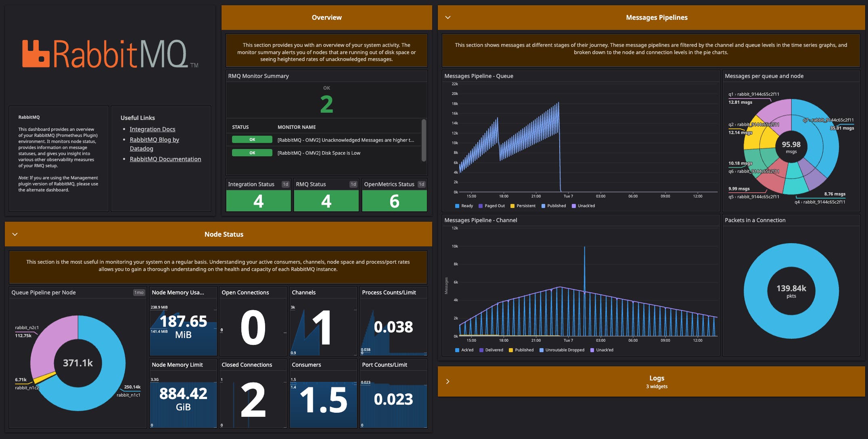Click the OK badge for Disk Space is Low monitor
The width and height of the screenshot is (868, 439).
click(251, 153)
